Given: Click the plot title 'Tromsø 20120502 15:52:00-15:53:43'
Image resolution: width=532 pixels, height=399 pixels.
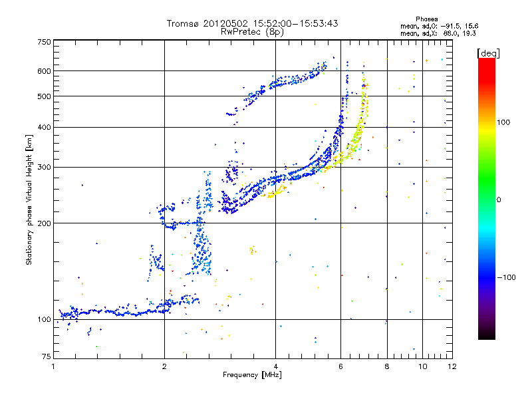Looking at the screenshot, I should click(252, 23).
